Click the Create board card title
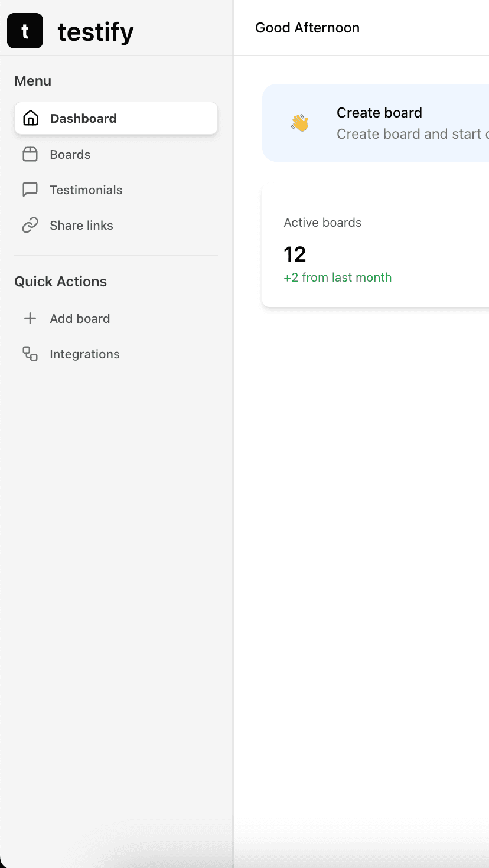This screenshot has width=489, height=868. point(379,113)
